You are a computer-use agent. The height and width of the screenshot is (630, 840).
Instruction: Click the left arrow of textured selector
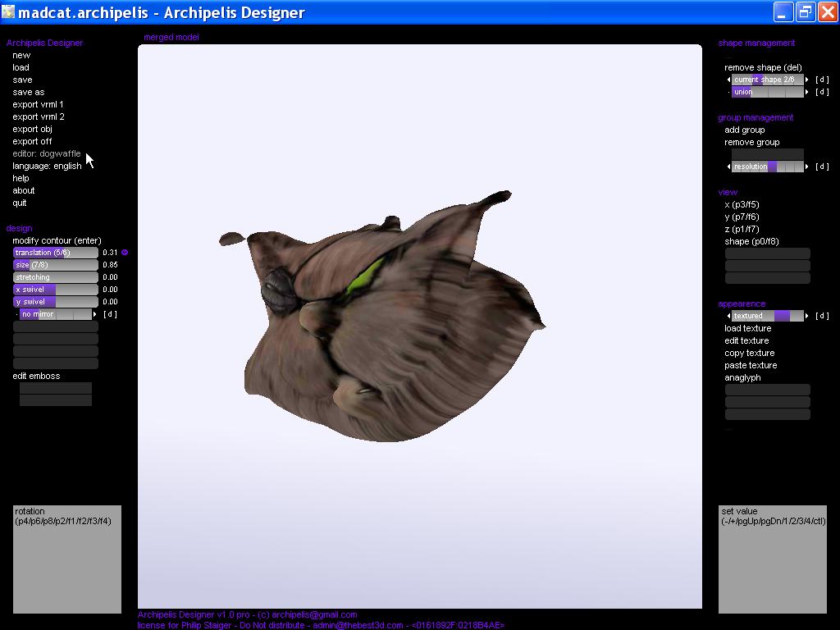(x=728, y=316)
